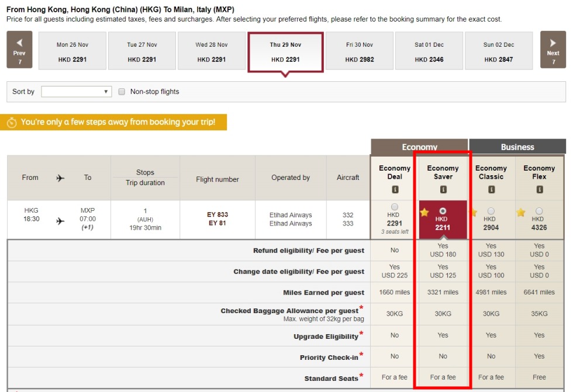
Task: Select the Economy Deal HKD 2291 radio button
Action: [x=395, y=207]
